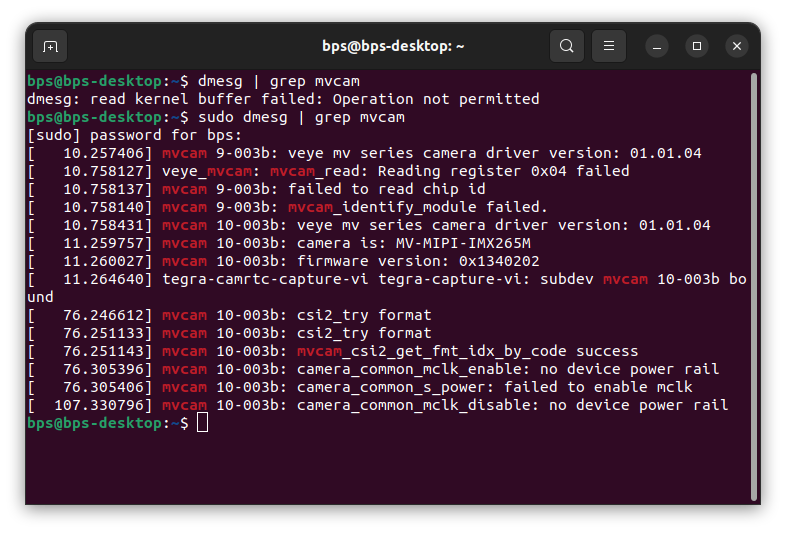Maximize the terminal window

point(697,46)
